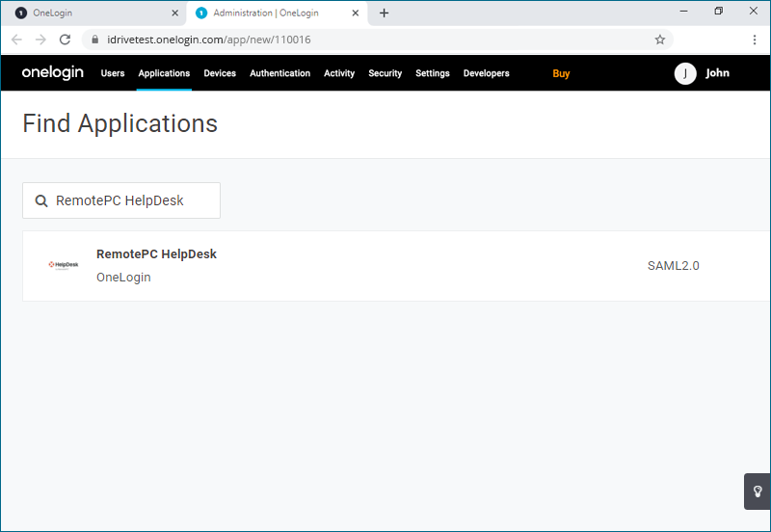Reload the page in browser
Screen dimensions: 771x532
click(x=65, y=40)
